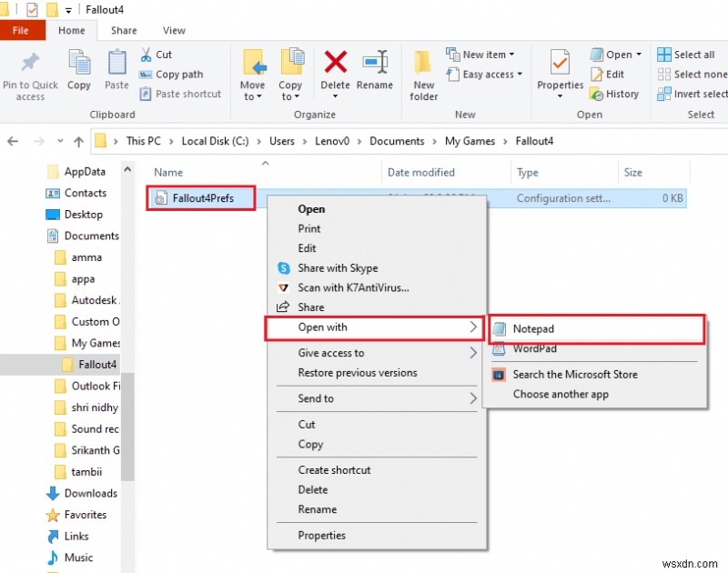Click the Paste clipboard icon
The height and width of the screenshot is (573, 728).
[x=116, y=62]
